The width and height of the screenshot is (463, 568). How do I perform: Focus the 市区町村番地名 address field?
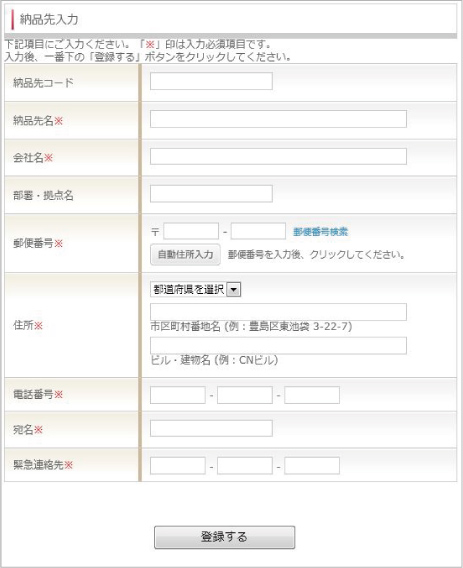point(278,312)
